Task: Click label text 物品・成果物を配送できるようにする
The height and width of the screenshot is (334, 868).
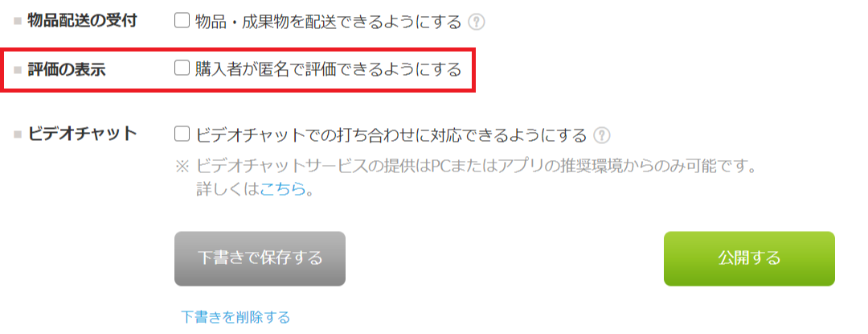Action: [328, 23]
